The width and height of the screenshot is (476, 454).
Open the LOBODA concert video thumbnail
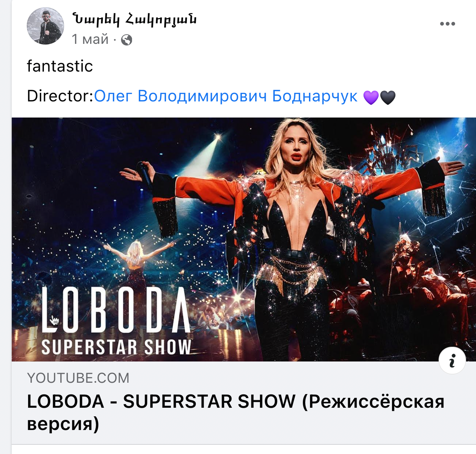(x=244, y=240)
